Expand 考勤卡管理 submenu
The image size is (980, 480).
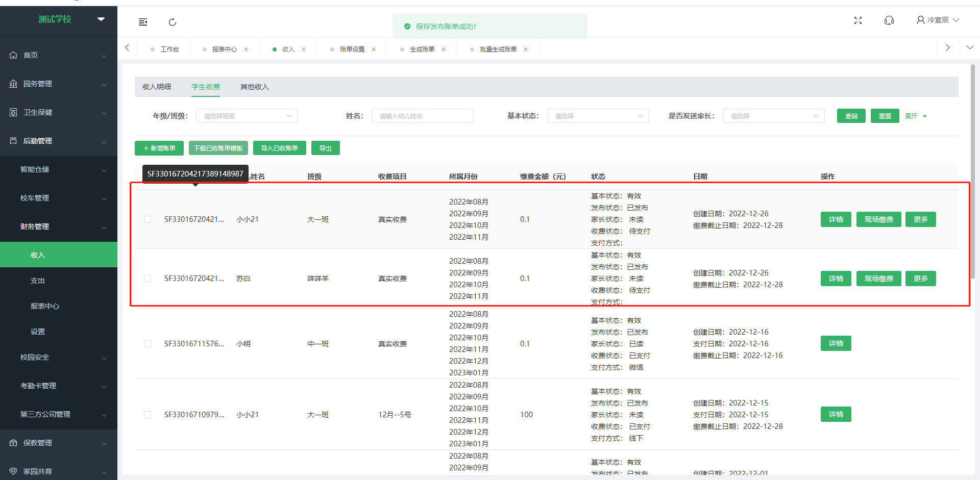click(59, 386)
